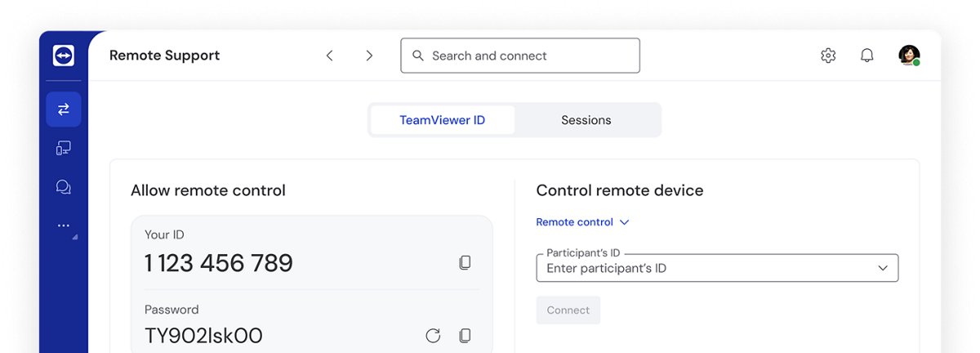This screenshot has height=353, width=980.
Task: Click the TeamViewer logo icon
Action: click(x=64, y=56)
